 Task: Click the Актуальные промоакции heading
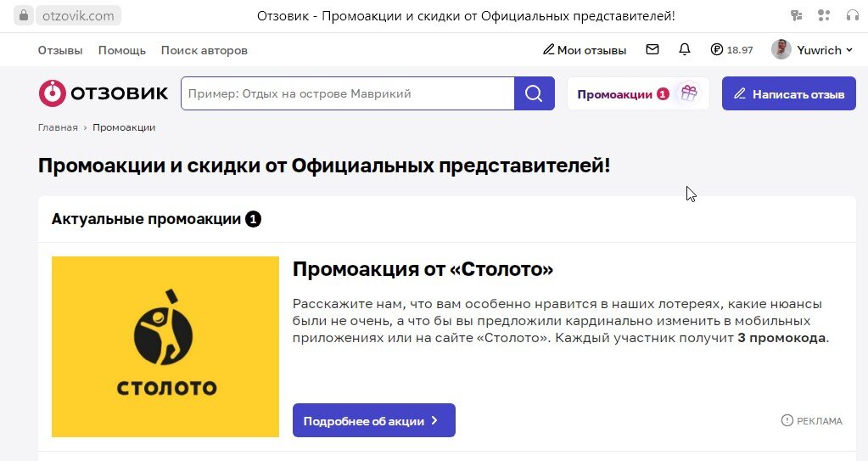[146, 219]
